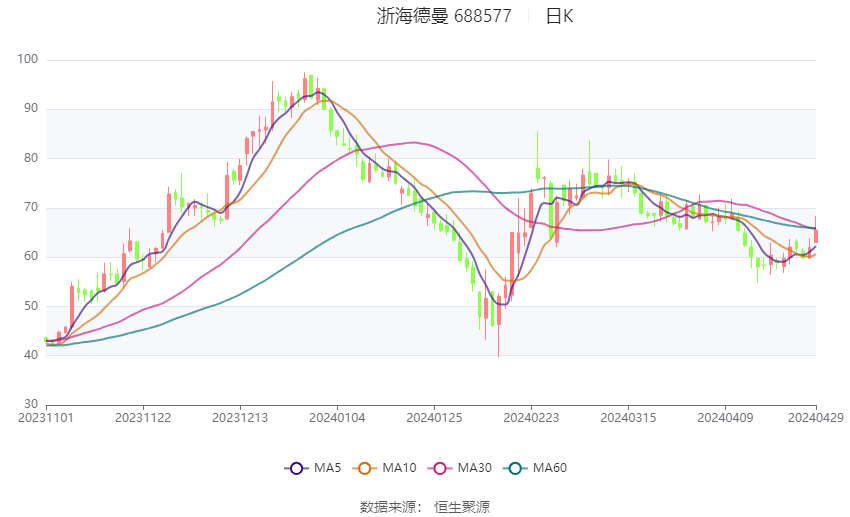Image resolution: width=850 pixels, height=517 pixels.
Task: Click the 20240429 x-axis date label
Action: click(x=816, y=418)
